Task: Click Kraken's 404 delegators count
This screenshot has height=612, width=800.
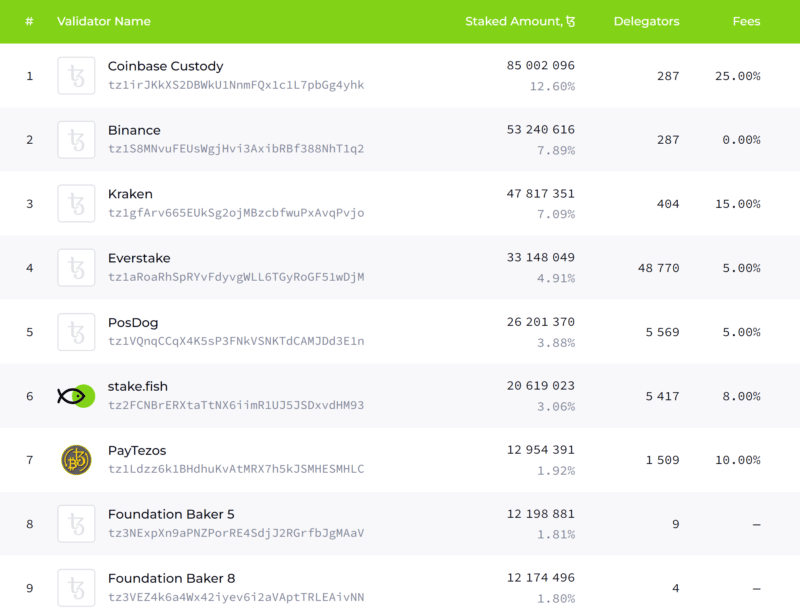Action: pos(668,204)
